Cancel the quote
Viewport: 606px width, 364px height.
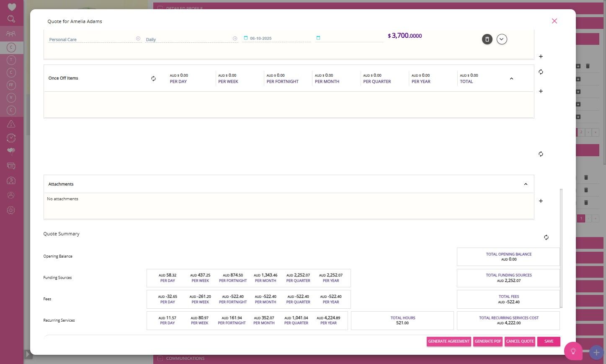[x=520, y=341]
